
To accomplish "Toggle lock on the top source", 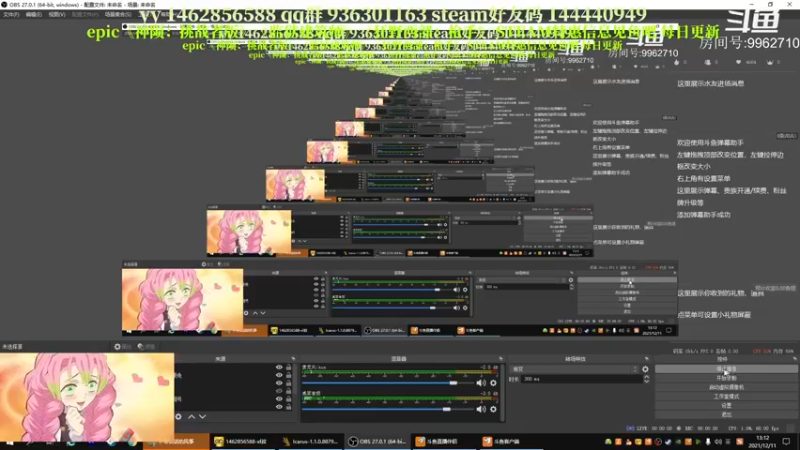I will coord(289,367).
